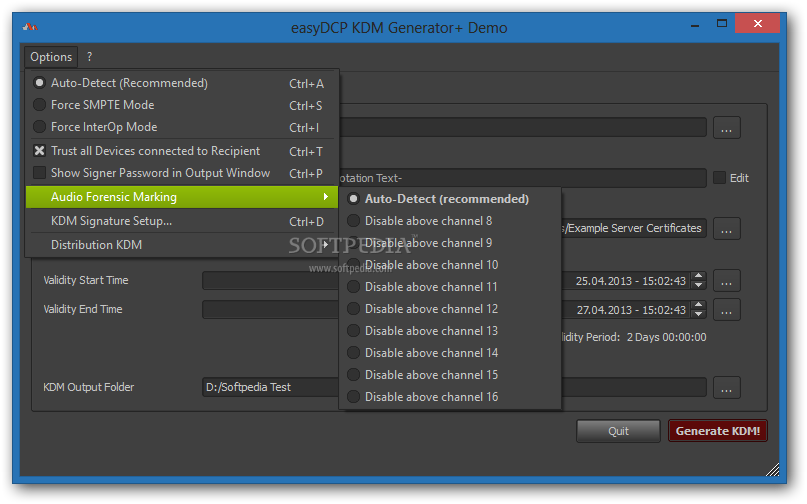Click the easyDCP app icon in title bar
Image resolution: width=807 pixels, height=504 pixels.
[x=30, y=27]
